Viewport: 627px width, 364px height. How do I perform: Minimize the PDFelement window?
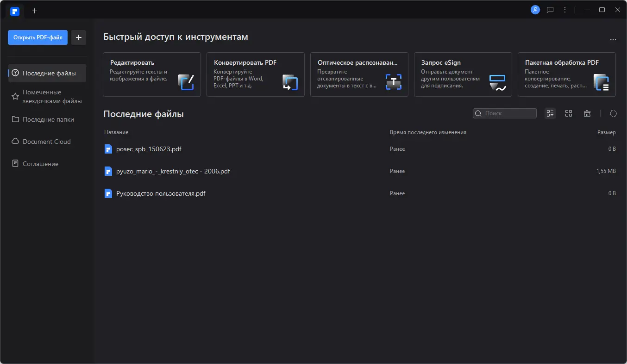(587, 10)
